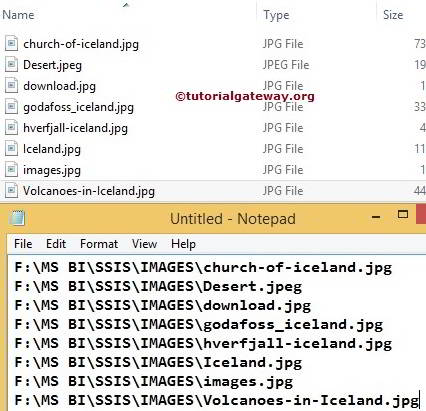This screenshot has width=426, height=411.
Task: Click the JPG File type of Iceland.jpg
Action: (x=283, y=149)
